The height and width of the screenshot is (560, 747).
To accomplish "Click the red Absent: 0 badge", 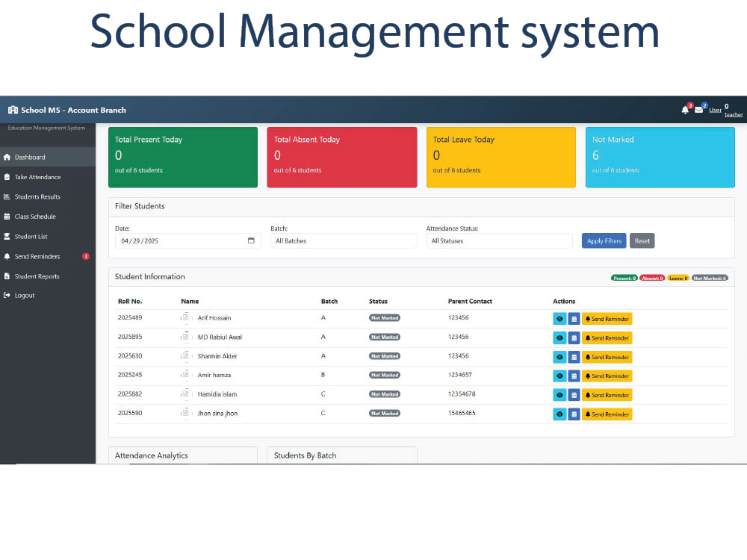I will (652, 278).
